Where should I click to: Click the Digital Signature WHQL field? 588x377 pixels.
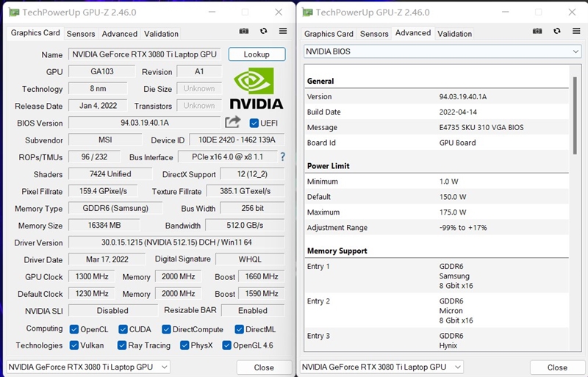pos(250,259)
